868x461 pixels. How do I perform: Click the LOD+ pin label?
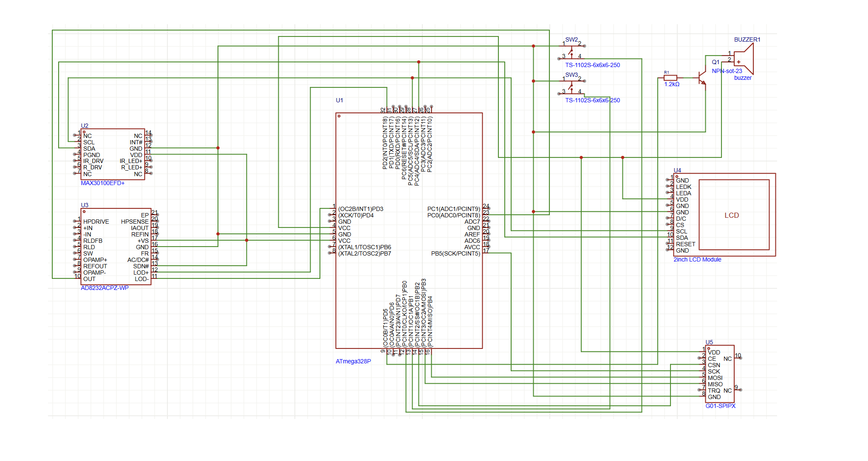pyautogui.click(x=141, y=273)
